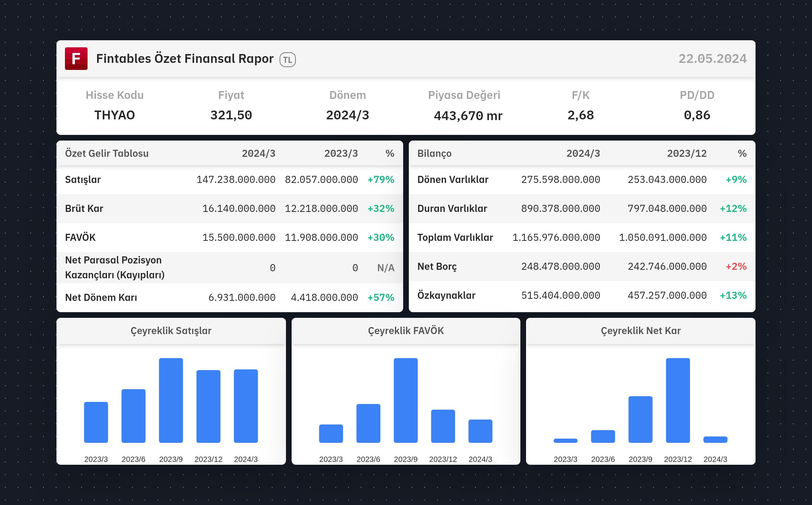Screen dimensions: 812x505
Task: Click the 2023/6 bar in Çeyreklik Net Kar
Action: pos(603,436)
